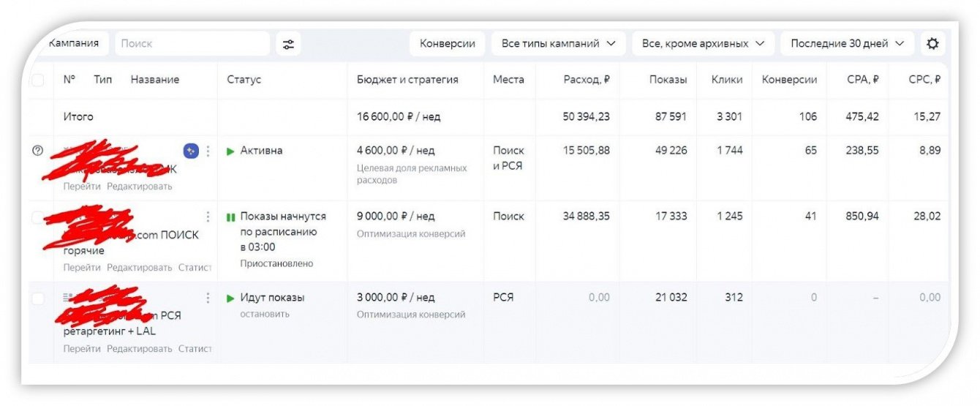Viewport: 980px width, 406px height.
Task: Check the РСЯ ретаргетинг + LAL campaign checkbox
Action: coord(37,298)
